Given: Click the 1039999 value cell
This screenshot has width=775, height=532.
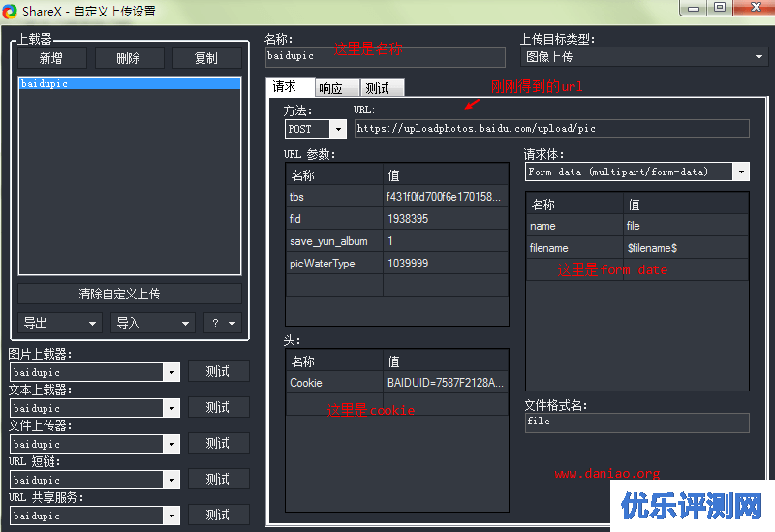Looking at the screenshot, I should [x=446, y=264].
